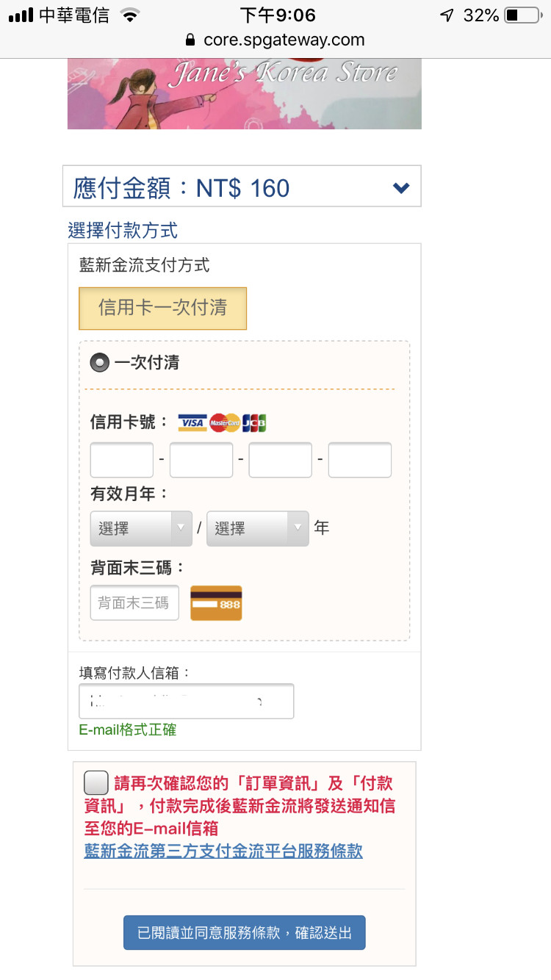Click the Visa card logo
The image size is (551, 980).
[x=192, y=423]
